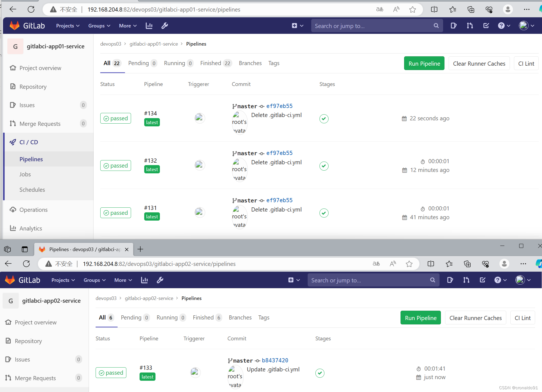Click Run Pipeline button for app01-service
Viewport: 542px width, 392px height.
[x=424, y=63]
